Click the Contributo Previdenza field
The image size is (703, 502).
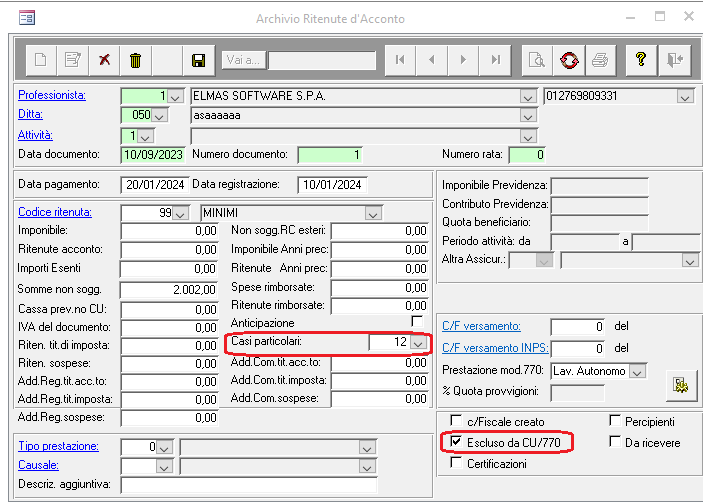coord(600,204)
